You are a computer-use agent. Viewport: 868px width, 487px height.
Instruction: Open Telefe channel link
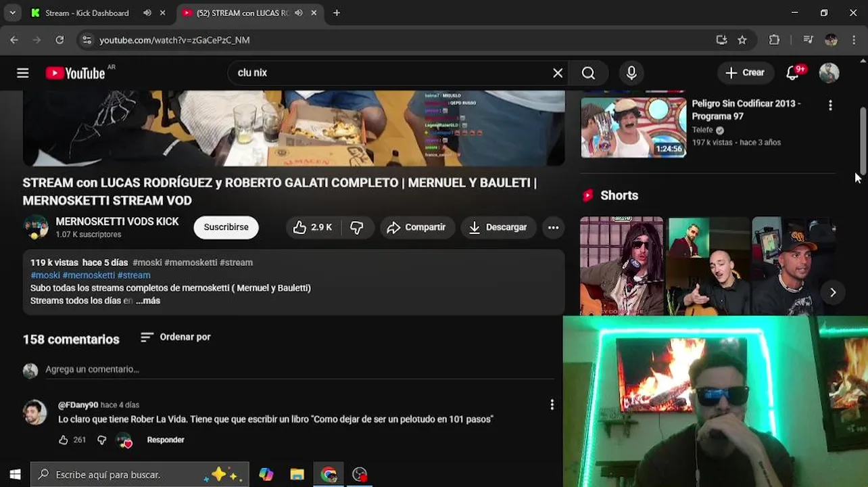click(x=702, y=130)
